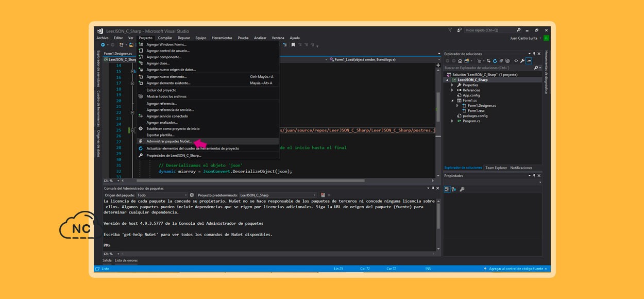
Task: Click Agregar nuevo elemento
Action: [208, 77]
